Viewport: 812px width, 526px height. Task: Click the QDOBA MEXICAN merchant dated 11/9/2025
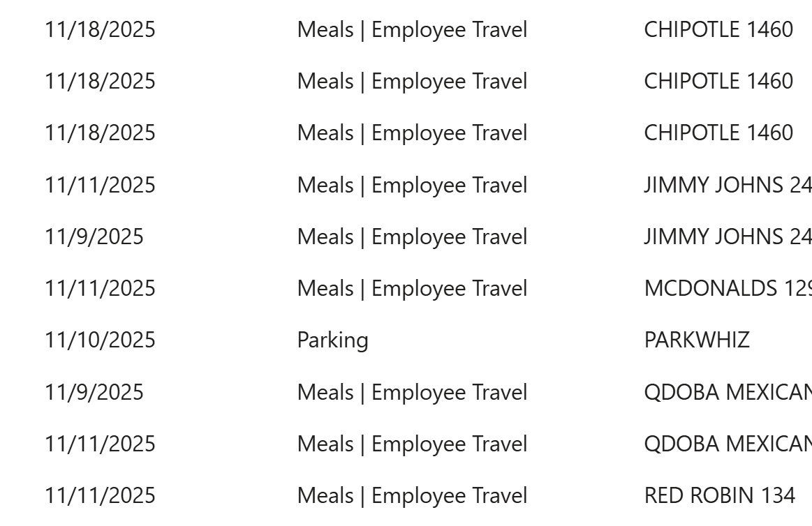[728, 393]
